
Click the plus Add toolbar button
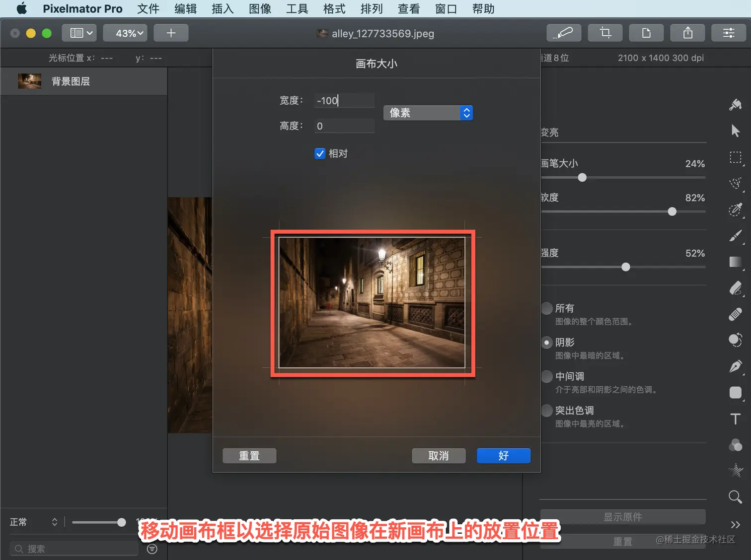[x=171, y=33]
